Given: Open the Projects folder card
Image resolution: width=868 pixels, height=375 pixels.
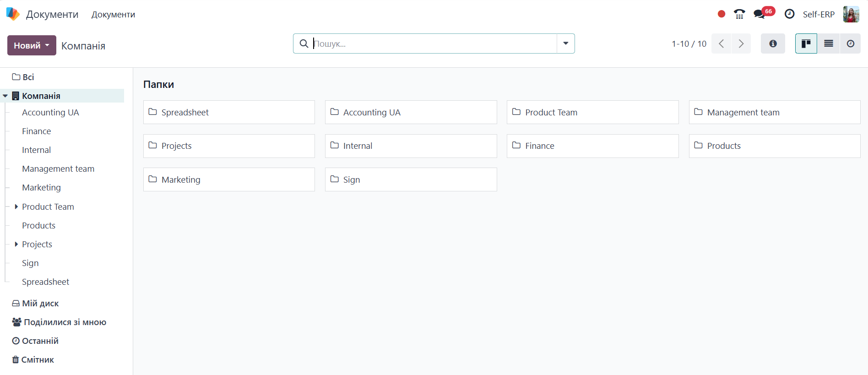Looking at the screenshot, I should pos(229,146).
